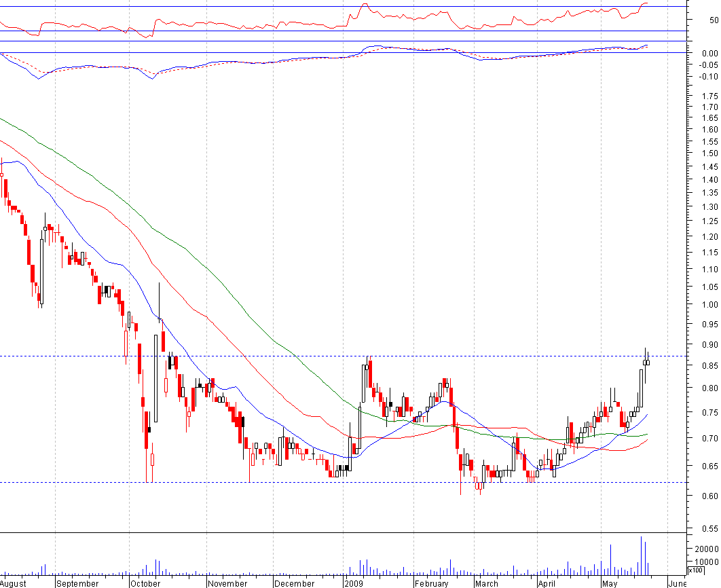Click the 0.85 price level
This screenshot has height=588, width=721.
pyautogui.click(x=710, y=366)
